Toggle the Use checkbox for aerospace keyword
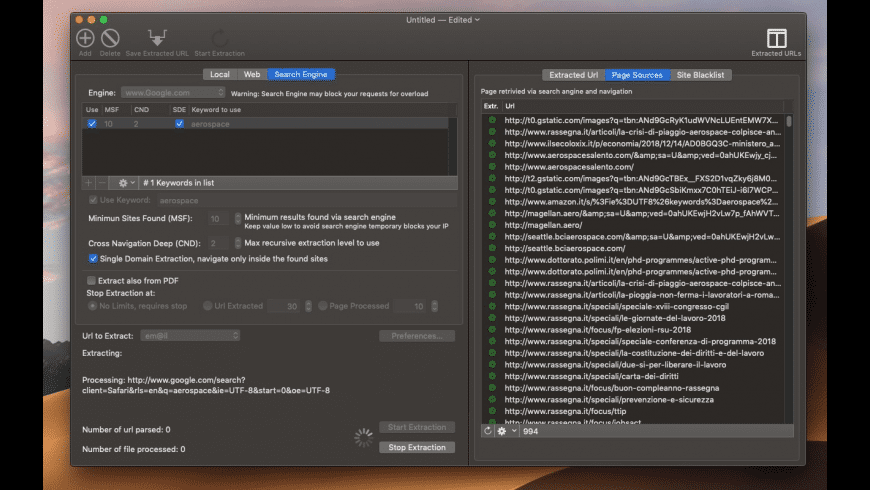870x490 pixels. 92,124
